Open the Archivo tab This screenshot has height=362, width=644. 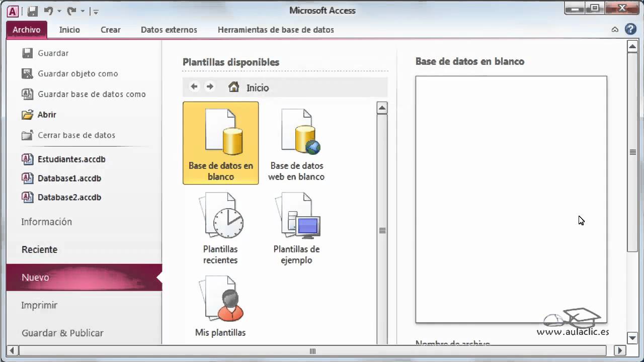click(x=27, y=30)
